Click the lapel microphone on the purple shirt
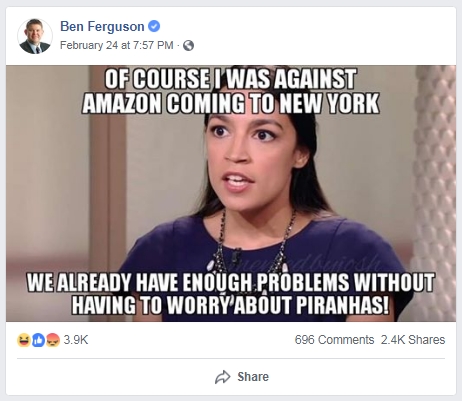 (x=236, y=256)
